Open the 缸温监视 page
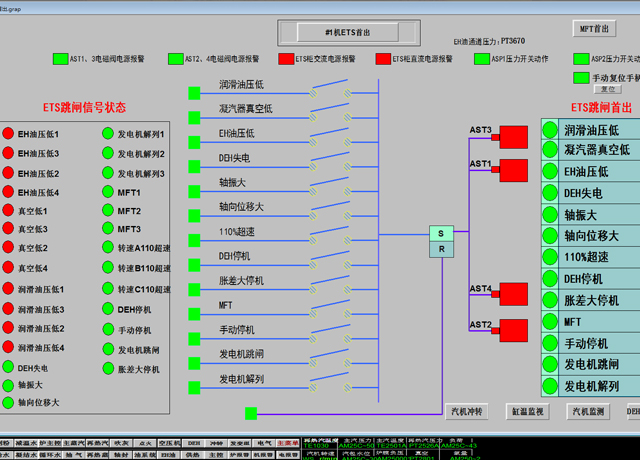The width and height of the screenshot is (640, 460). pos(528,411)
